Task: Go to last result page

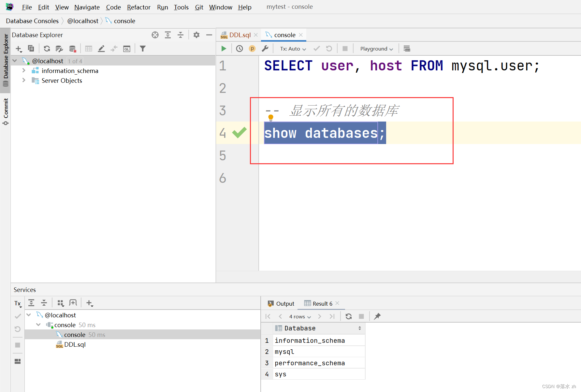Action: [x=332, y=316]
